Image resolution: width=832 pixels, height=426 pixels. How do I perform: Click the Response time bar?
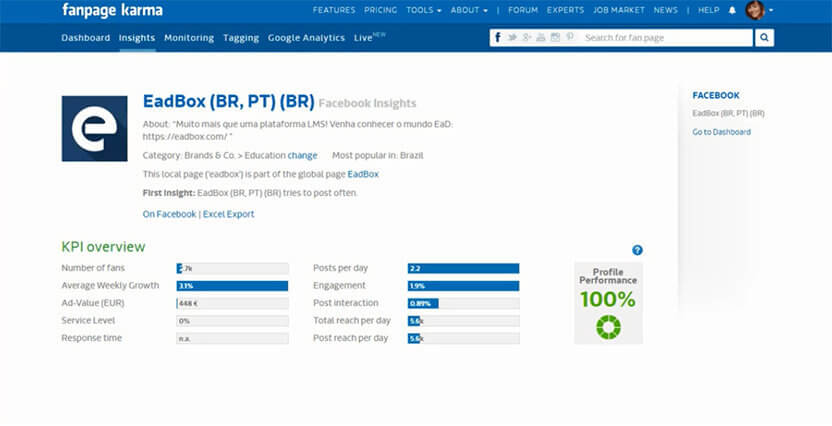(x=232, y=338)
